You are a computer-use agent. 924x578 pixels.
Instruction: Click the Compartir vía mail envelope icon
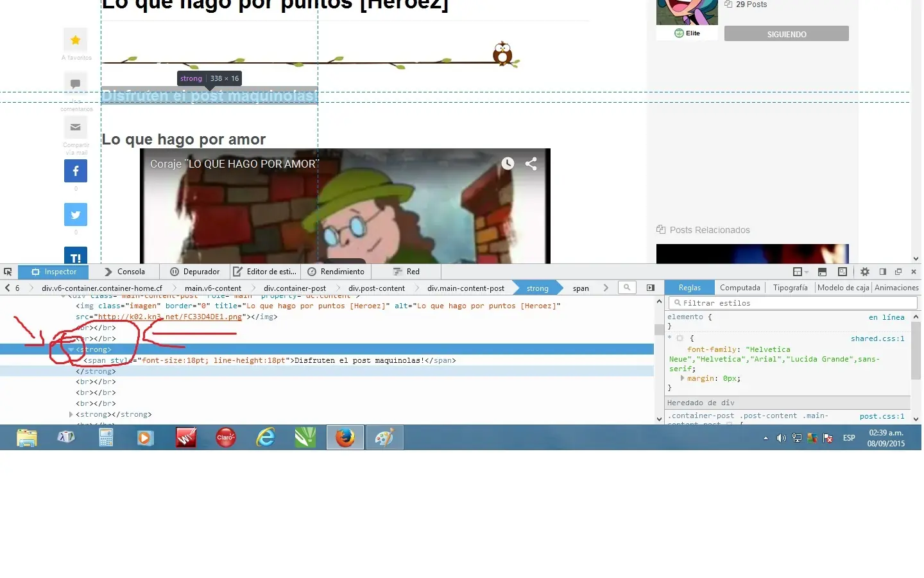(x=76, y=127)
